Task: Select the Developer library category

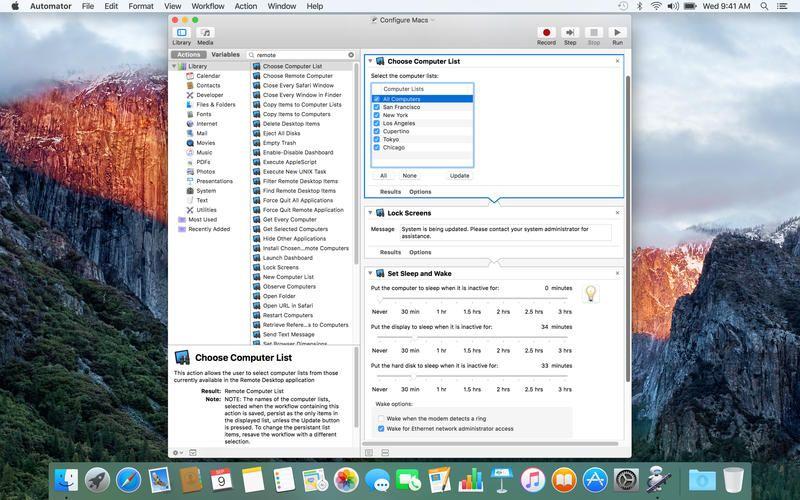Action: click(209, 95)
